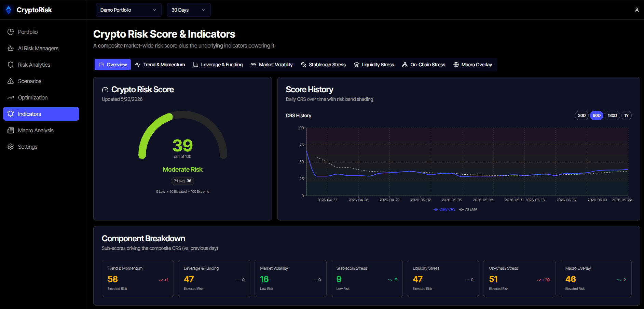Image resolution: width=644 pixels, height=309 pixels.
Task: Open the Market Volatility tab
Action: (x=272, y=65)
